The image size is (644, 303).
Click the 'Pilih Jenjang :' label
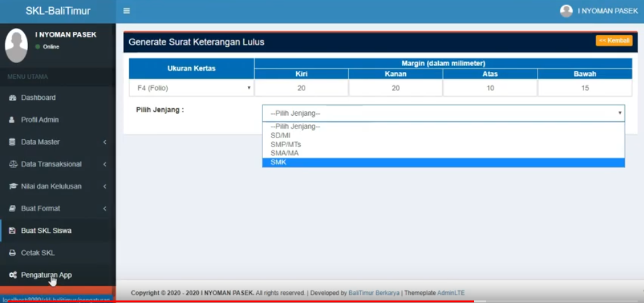pos(160,110)
